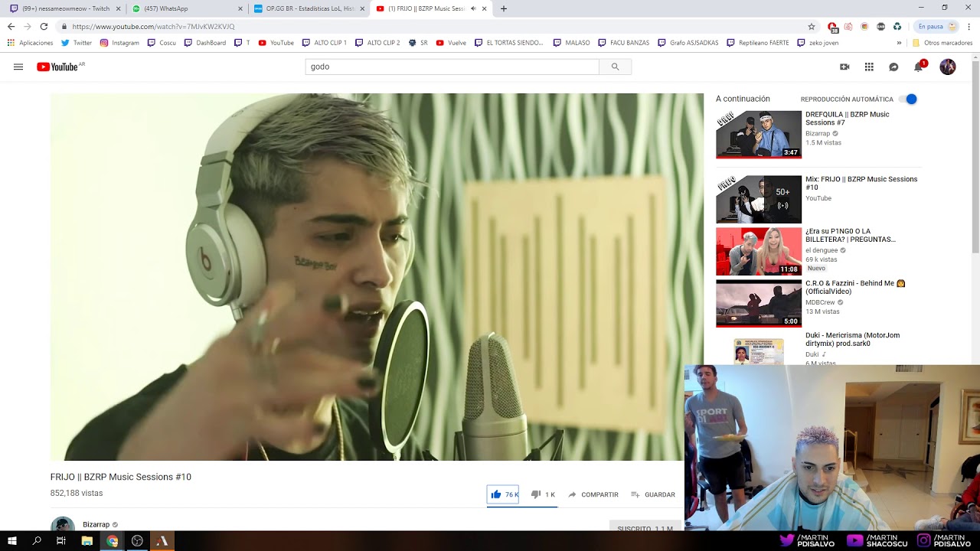
Task: Share the video with COMPARTIR
Action: tap(593, 494)
